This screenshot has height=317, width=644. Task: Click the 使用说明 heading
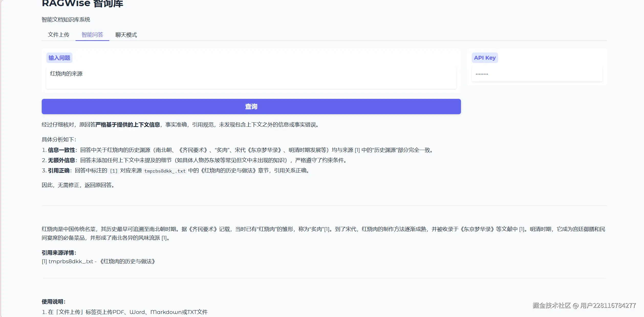tap(53, 302)
